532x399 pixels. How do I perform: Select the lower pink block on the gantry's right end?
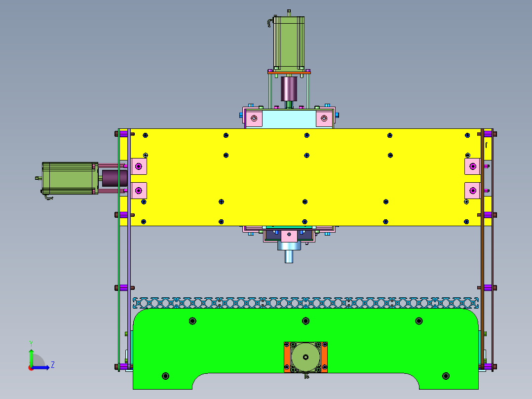(473, 190)
